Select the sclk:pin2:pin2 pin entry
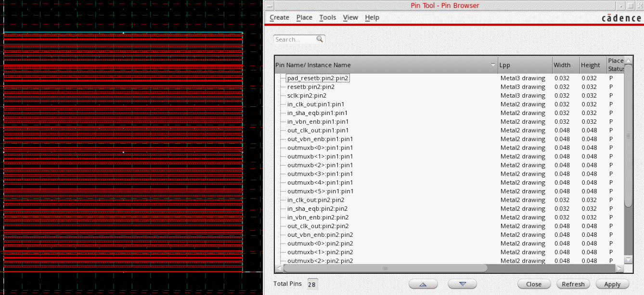The width and height of the screenshot is (644, 295). (307, 96)
